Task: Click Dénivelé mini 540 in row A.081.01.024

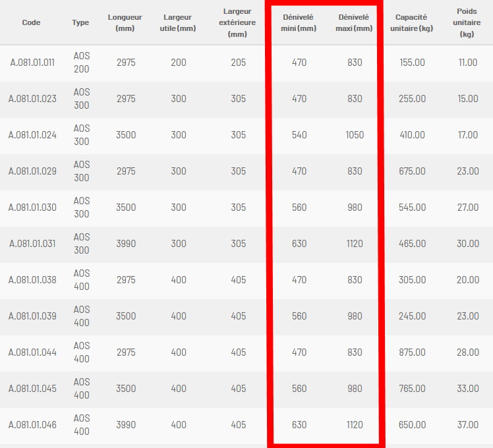Action: 299,135
